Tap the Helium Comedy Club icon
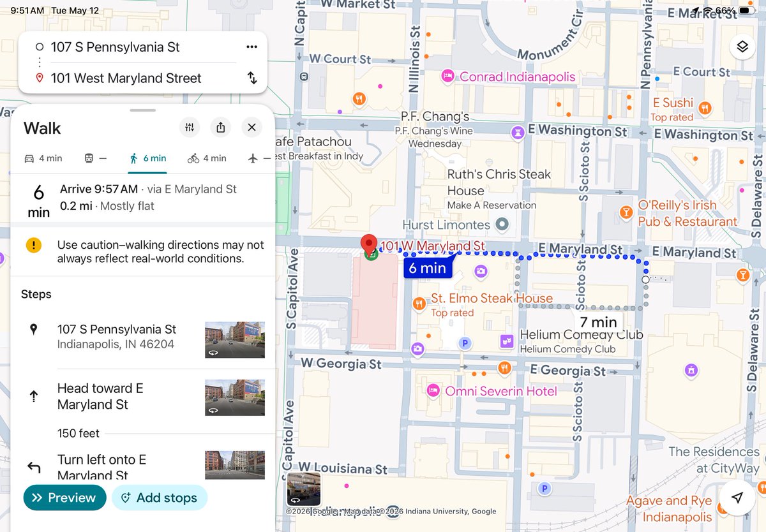 tap(507, 341)
